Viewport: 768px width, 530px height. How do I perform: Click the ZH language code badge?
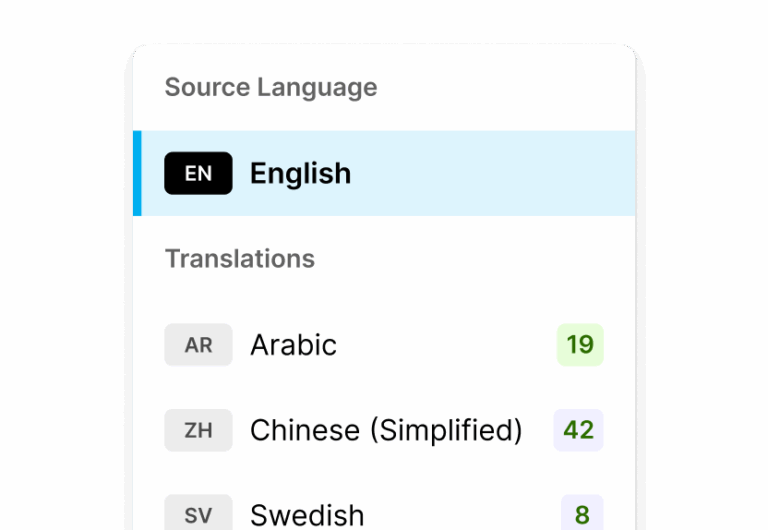[x=198, y=430]
